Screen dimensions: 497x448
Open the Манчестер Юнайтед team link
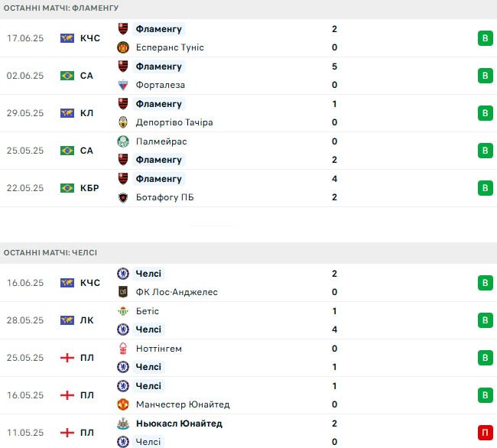183,404
